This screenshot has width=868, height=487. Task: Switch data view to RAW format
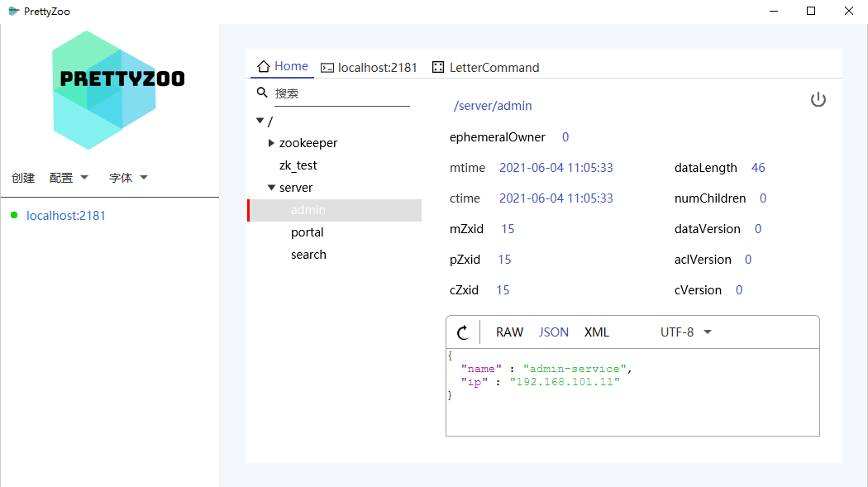click(509, 332)
